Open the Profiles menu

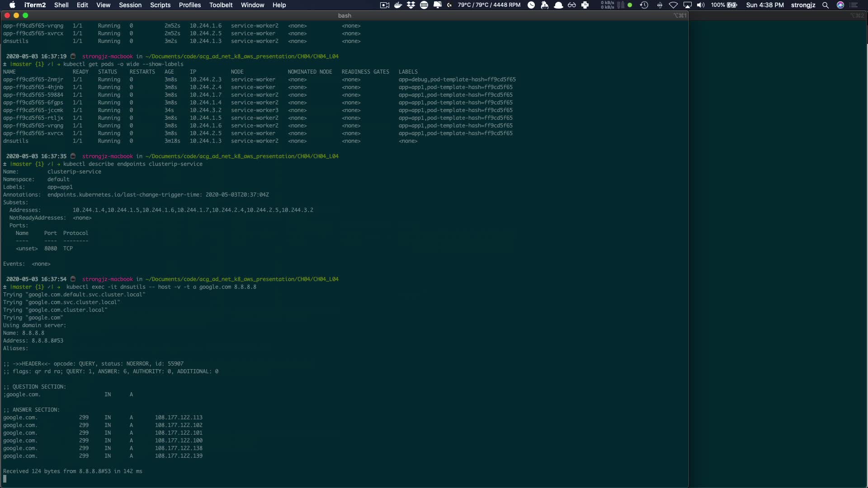tap(189, 5)
